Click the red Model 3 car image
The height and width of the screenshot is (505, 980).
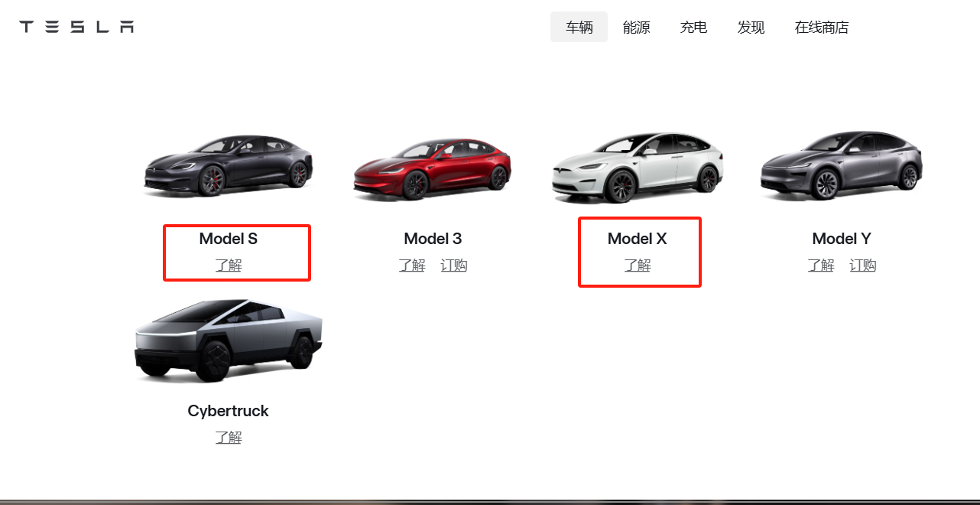432,169
